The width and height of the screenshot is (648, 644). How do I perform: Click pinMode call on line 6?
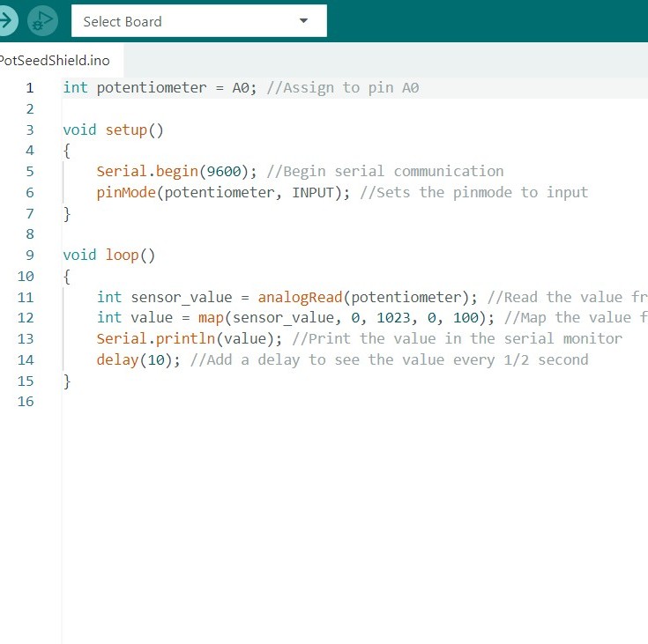click(126, 193)
